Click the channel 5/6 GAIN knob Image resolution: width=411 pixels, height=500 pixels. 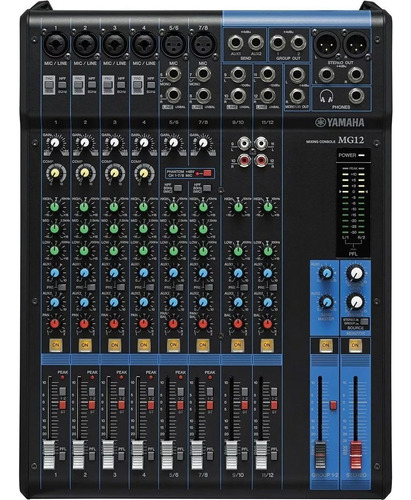173,143
